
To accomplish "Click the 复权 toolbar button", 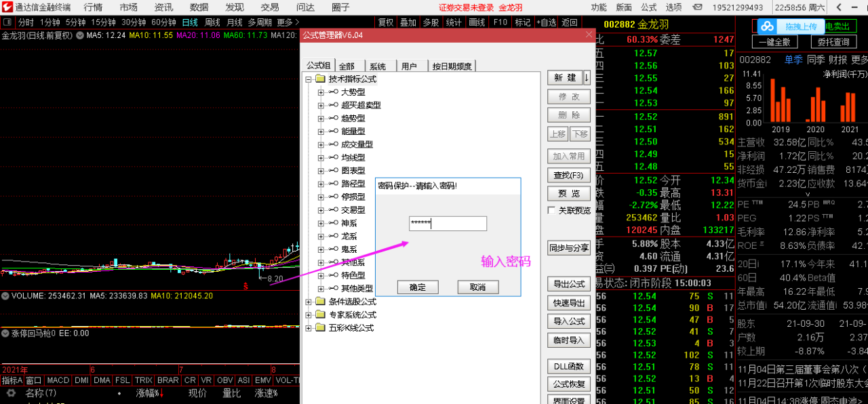I will [386, 22].
